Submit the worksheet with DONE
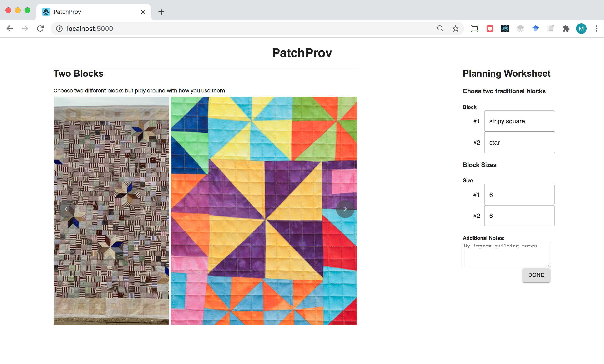The height and width of the screenshot is (364, 604). [536, 275]
